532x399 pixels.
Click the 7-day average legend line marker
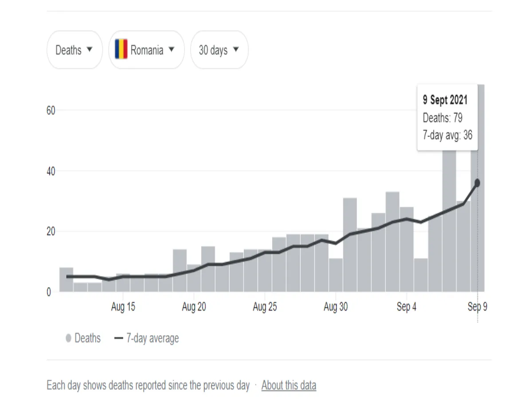118,339
